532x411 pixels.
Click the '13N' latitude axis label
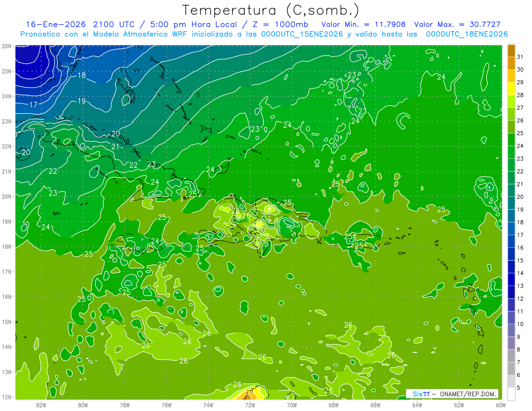point(6,372)
